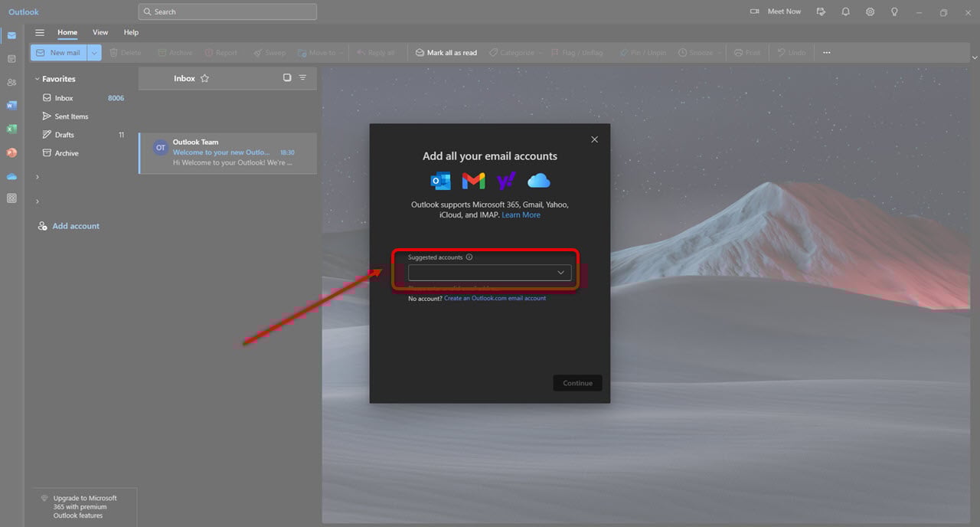This screenshot has height=527, width=980.
Task: Star the Inbox folder as favorite
Action: pos(204,78)
